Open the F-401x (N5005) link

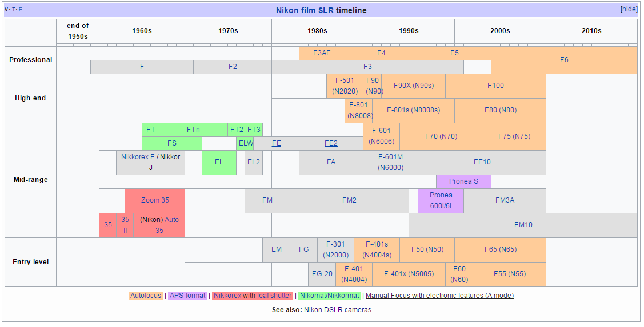pyautogui.click(x=409, y=274)
